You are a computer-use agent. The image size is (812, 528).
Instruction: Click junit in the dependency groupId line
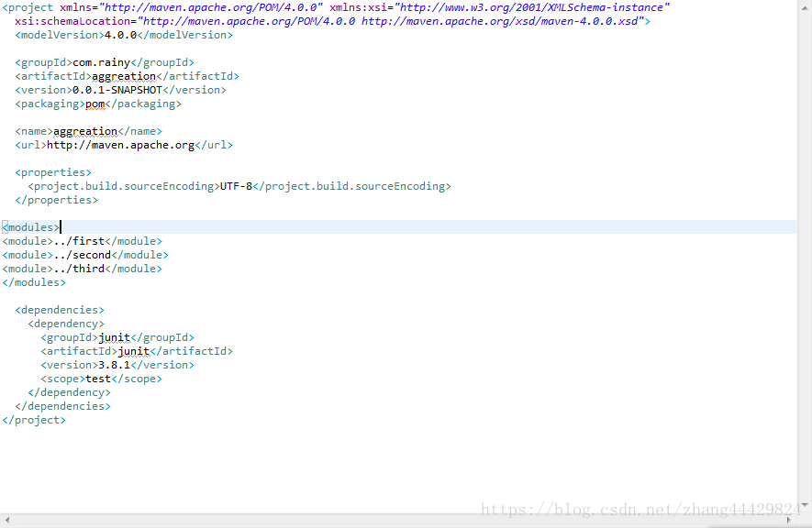click(115, 337)
